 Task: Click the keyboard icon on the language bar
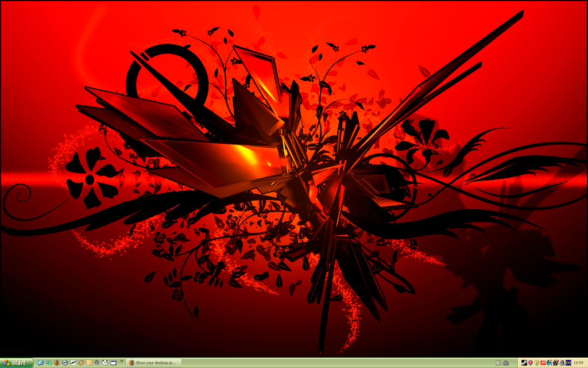[x=505, y=363]
